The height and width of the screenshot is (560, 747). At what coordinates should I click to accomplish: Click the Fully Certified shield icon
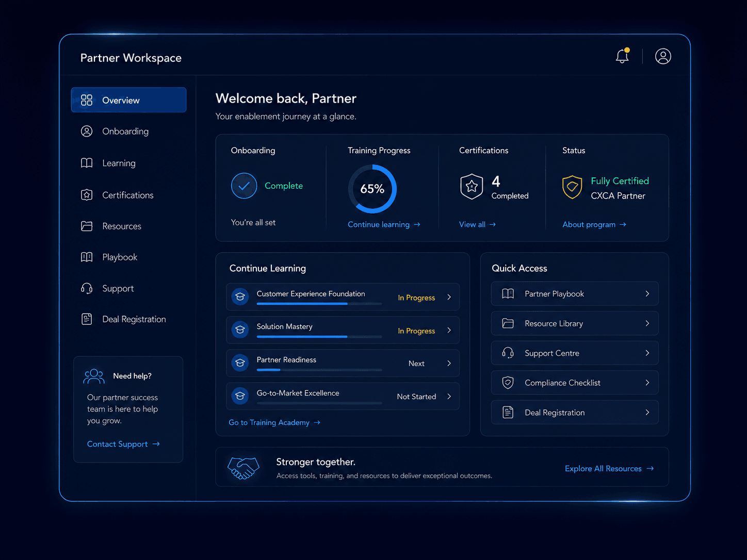[x=572, y=187]
